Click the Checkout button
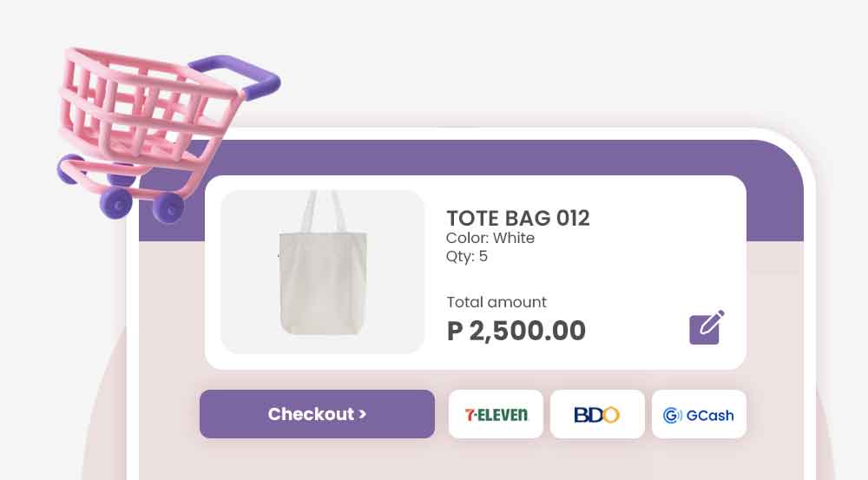Viewport: 868px width, 480px height. pos(317,414)
